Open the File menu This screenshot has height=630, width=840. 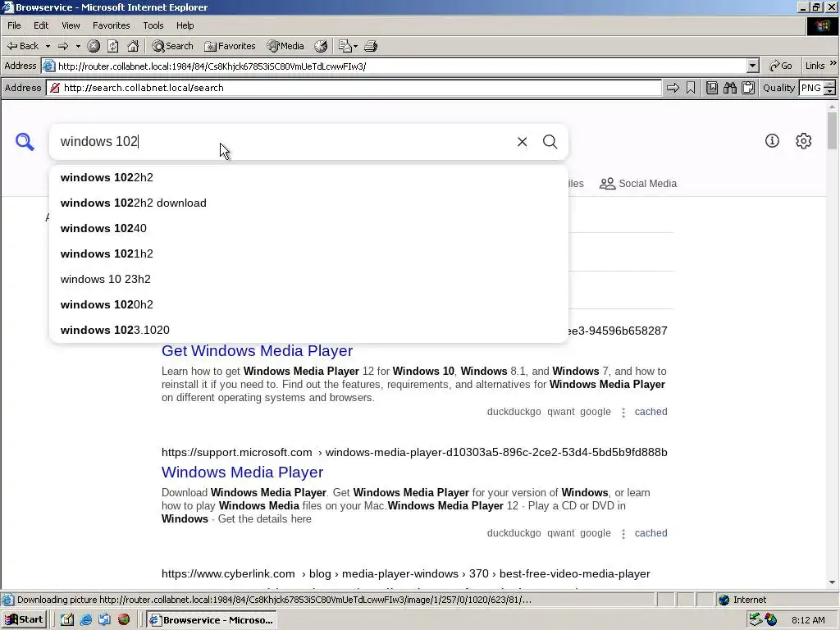14,25
